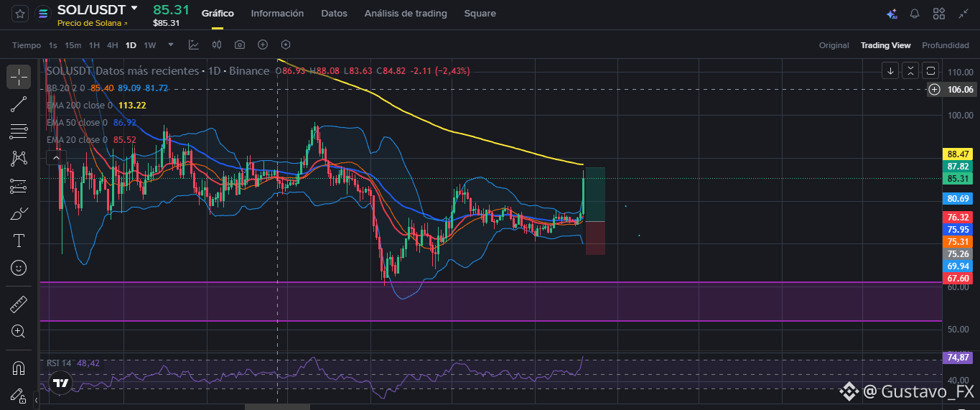Open the Precio de Solana link
Screen dimensions: 980x410
[x=93, y=23]
